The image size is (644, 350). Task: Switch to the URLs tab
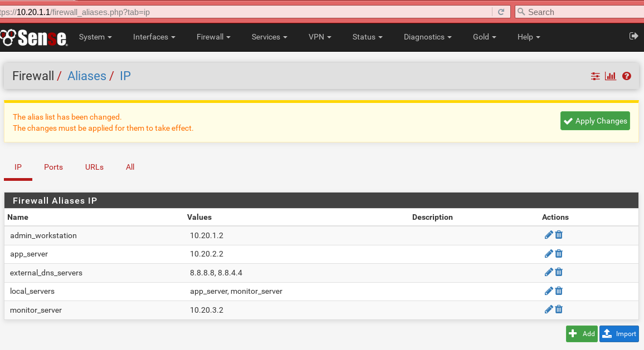(x=94, y=167)
